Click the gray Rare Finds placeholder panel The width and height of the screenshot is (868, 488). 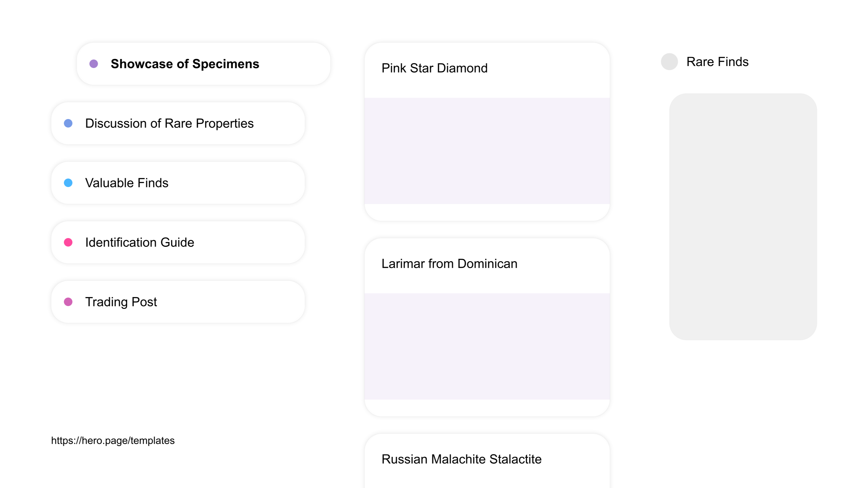click(743, 217)
